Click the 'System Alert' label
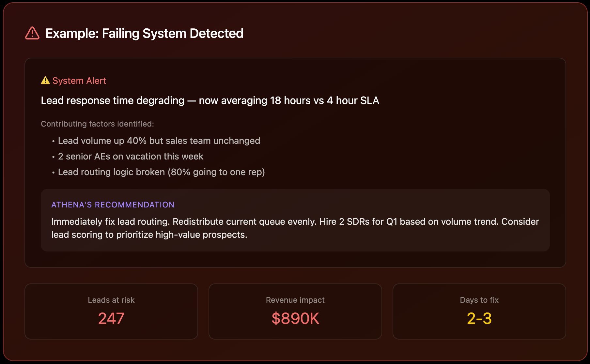 click(79, 81)
